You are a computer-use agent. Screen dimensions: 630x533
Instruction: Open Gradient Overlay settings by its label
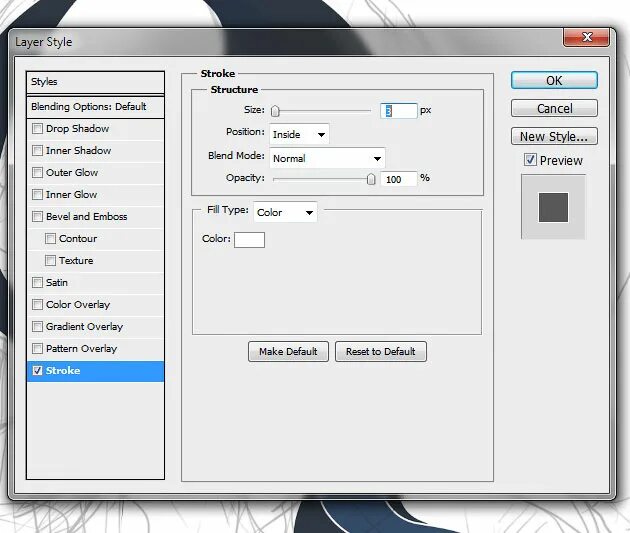click(84, 327)
